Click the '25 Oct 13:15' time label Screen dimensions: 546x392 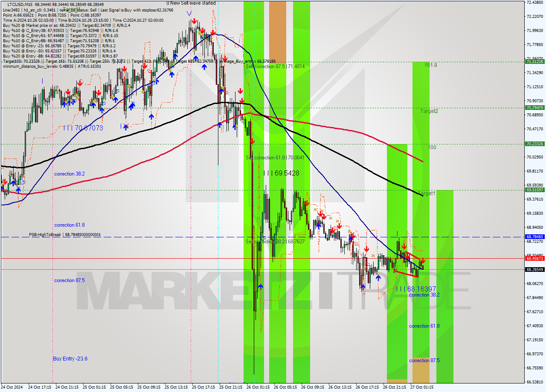pyautogui.click(x=176, y=387)
